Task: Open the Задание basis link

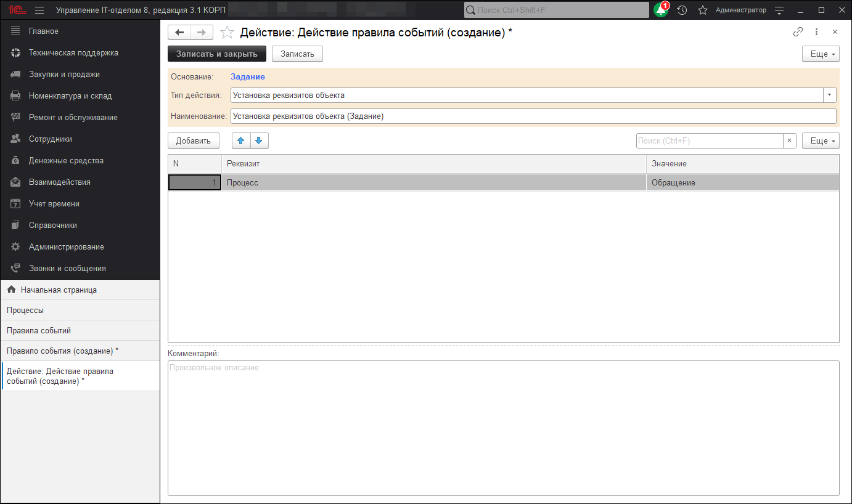Action: pos(247,77)
